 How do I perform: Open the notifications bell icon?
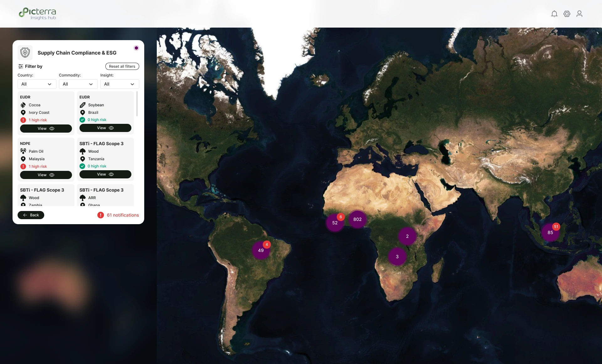point(554,14)
